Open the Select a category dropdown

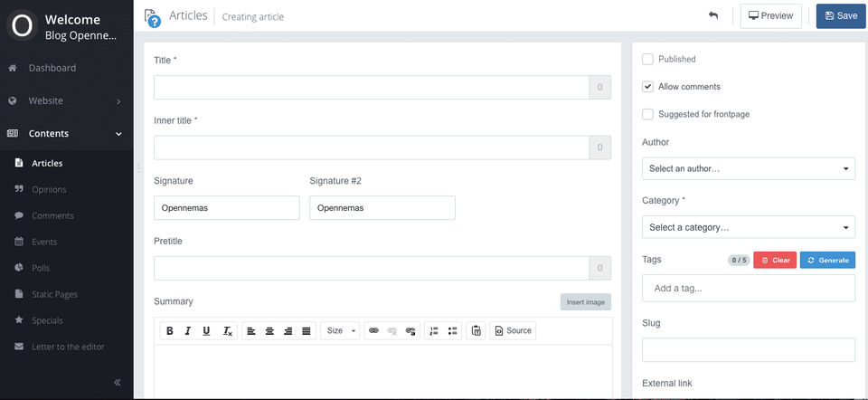[748, 227]
